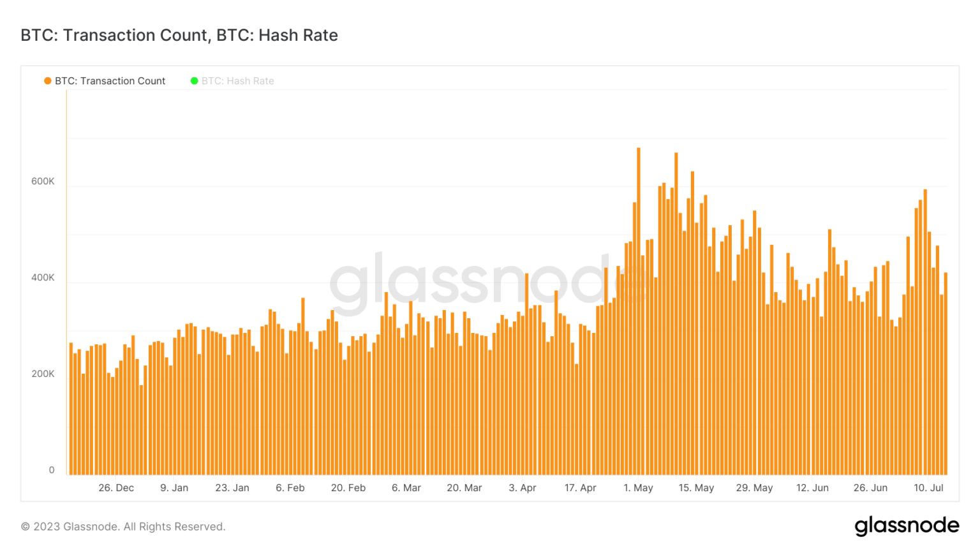Toggle the BTC: Transaction Count series label

110,81
